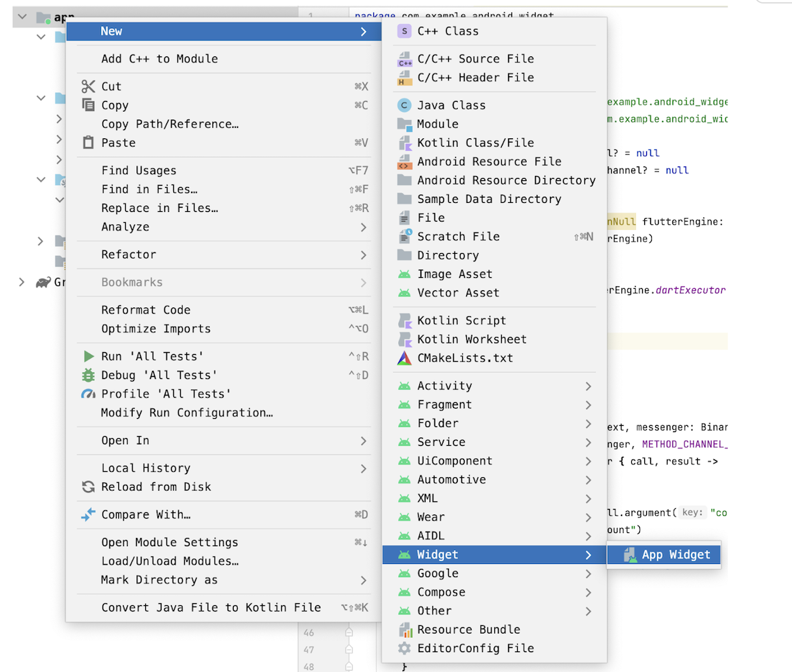Expand the Activity submenu arrow
This screenshot has height=672, width=792.
[x=588, y=387]
